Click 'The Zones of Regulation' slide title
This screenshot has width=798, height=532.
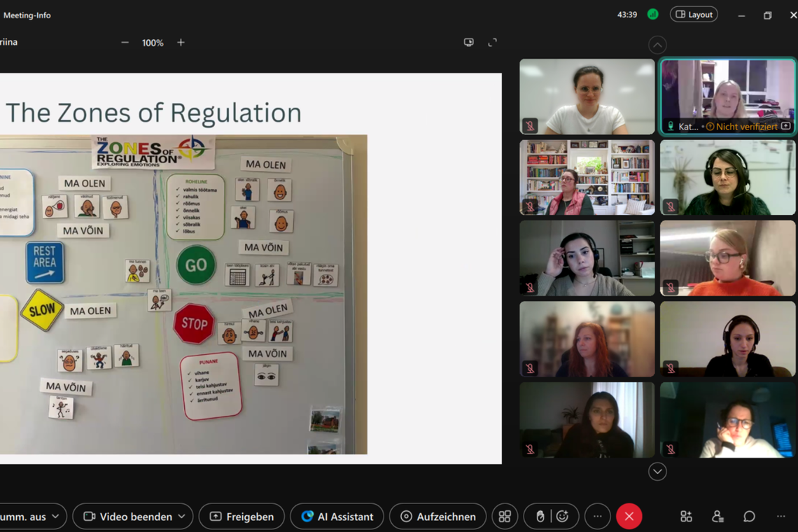(x=154, y=113)
